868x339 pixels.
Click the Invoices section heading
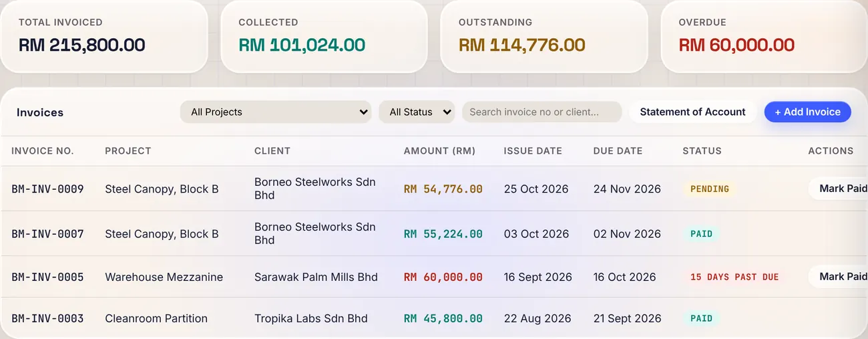(40, 112)
